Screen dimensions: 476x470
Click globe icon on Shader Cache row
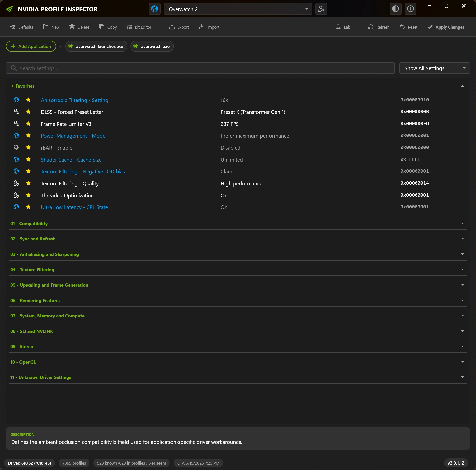coord(16,159)
